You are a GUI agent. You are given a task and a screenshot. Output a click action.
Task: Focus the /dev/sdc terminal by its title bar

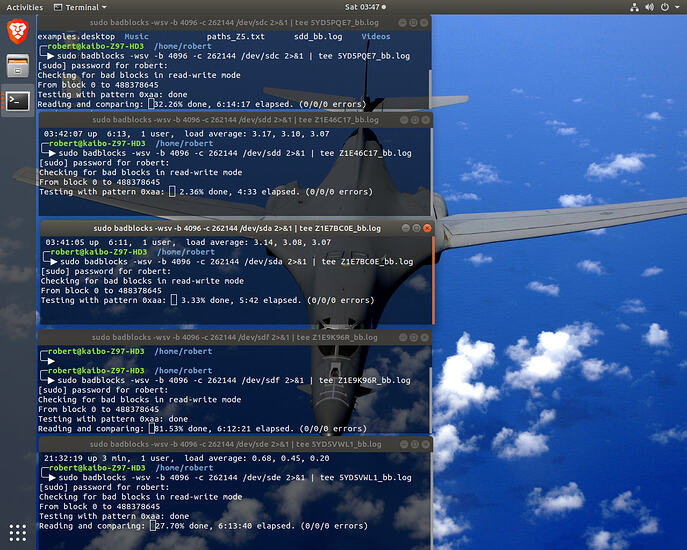click(234, 22)
